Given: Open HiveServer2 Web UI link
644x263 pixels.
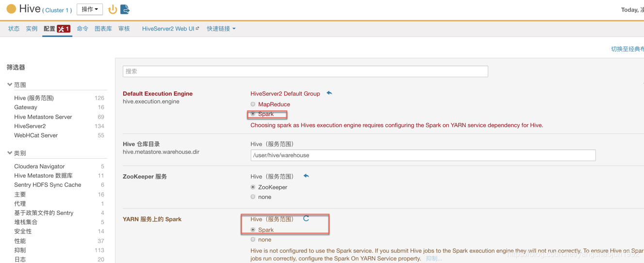Looking at the screenshot, I should (170, 29).
